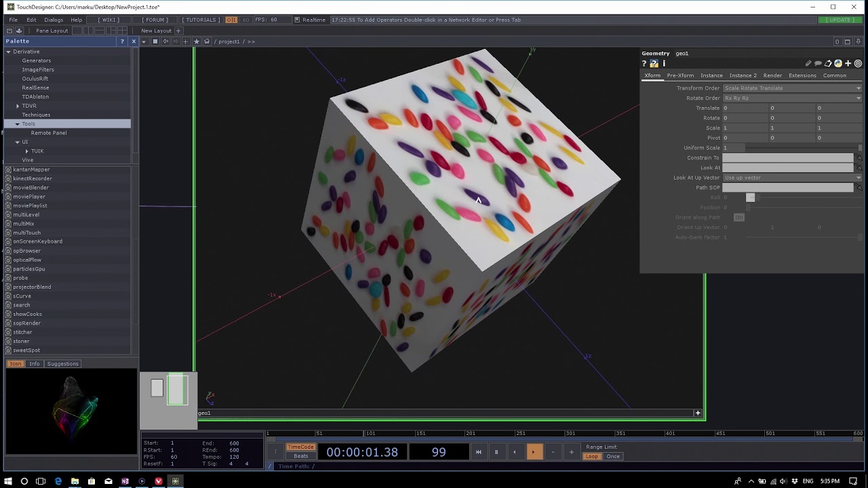Jump to start of timeline
The height and width of the screenshot is (488, 868).
478,452
